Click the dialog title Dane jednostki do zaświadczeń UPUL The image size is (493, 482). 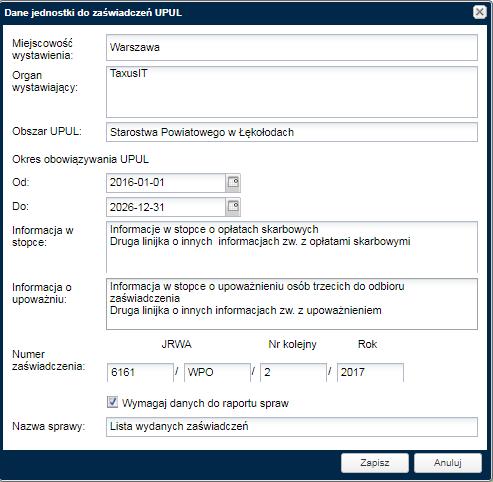93,13
